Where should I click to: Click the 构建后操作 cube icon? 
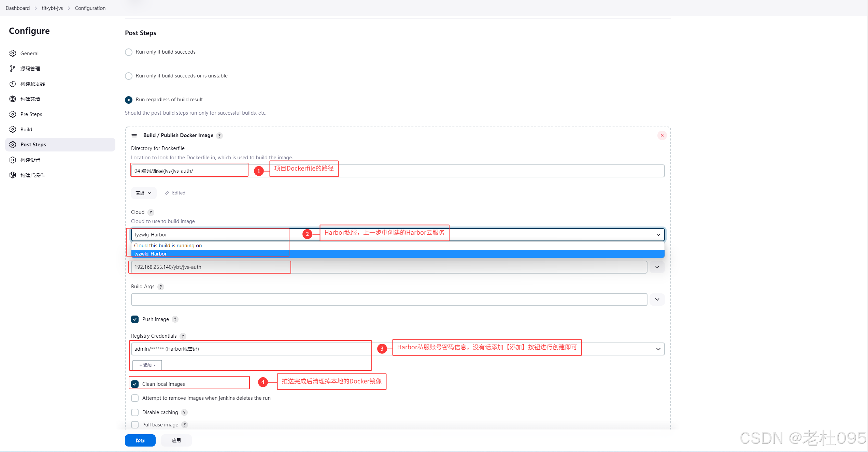(x=13, y=175)
